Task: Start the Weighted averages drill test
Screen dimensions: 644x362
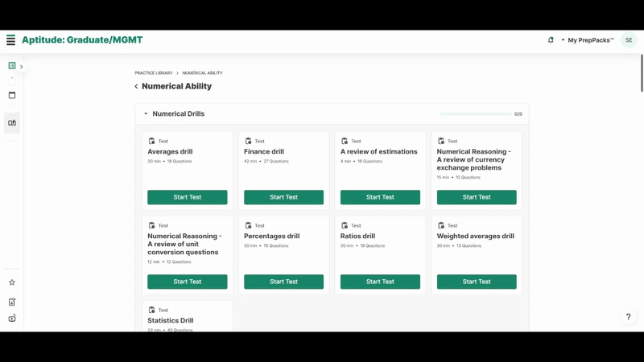Action: [477, 282]
